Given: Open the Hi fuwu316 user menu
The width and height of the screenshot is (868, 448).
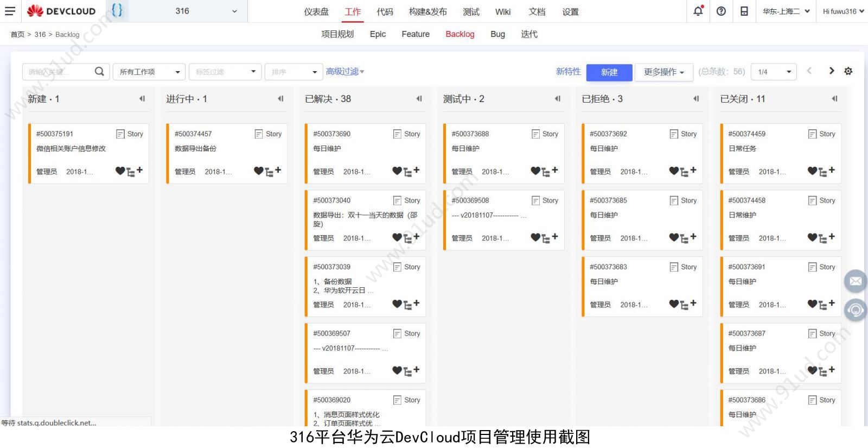Looking at the screenshot, I should [844, 11].
